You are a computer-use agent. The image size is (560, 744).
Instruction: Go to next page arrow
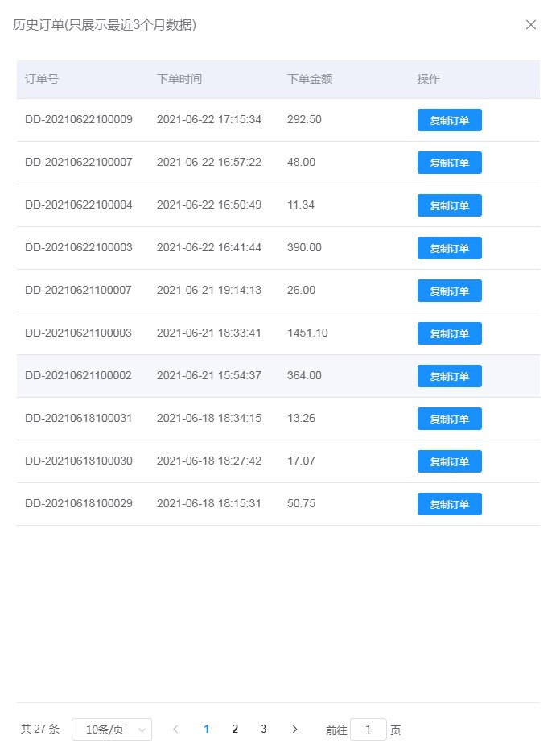tap(294, 730)
